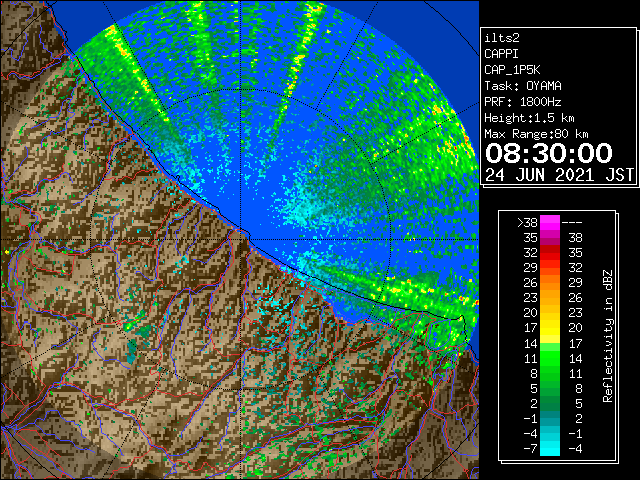
Task: Pick the red-orange 29–32 dBZ band
Action: pyautogui.click(x=550, y=268)
